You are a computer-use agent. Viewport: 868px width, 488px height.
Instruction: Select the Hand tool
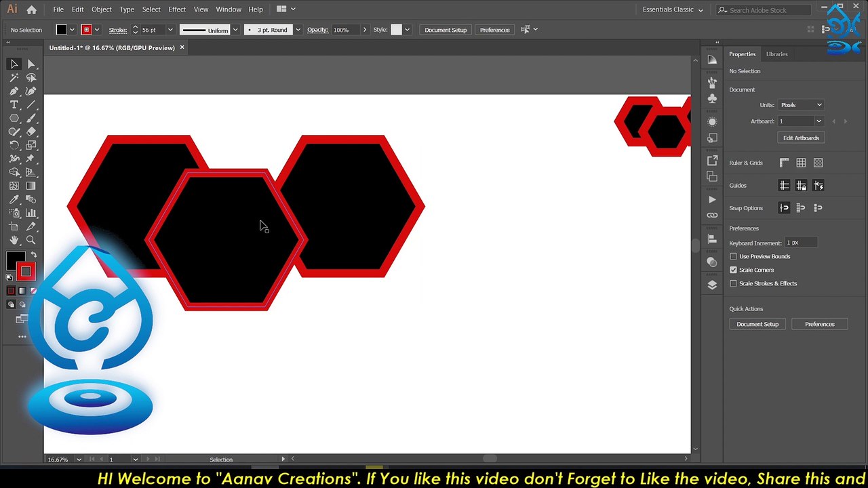pyautogui.click(x=14, y=240)
